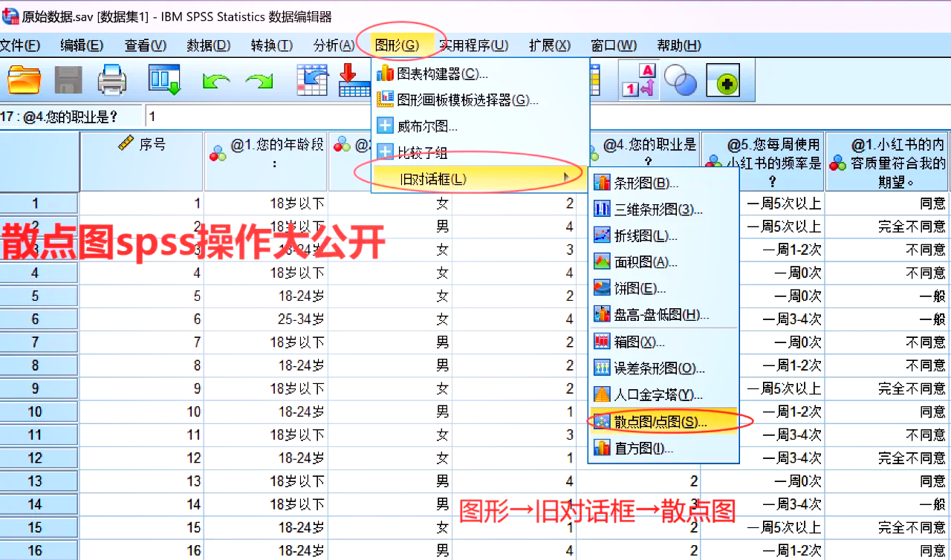The width and height of the screenshot is (951, 560).
Task: Click the 图形(G) menu
Action: [x=397, y=45]
